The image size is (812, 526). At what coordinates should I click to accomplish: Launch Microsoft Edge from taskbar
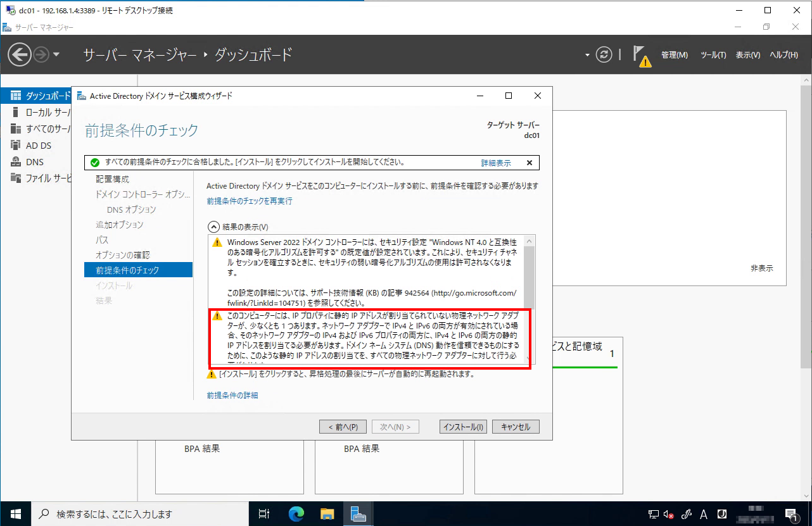[x=296, y=513]
